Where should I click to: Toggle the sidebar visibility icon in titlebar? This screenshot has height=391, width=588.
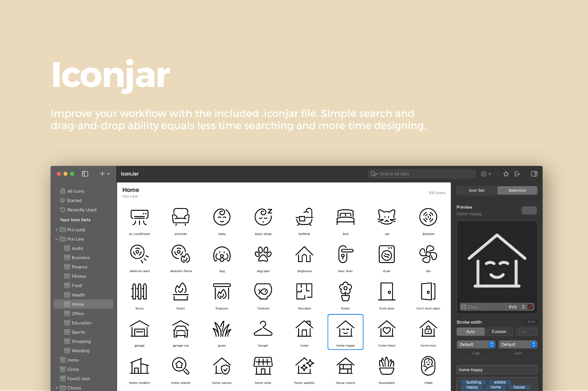(85, 174)
